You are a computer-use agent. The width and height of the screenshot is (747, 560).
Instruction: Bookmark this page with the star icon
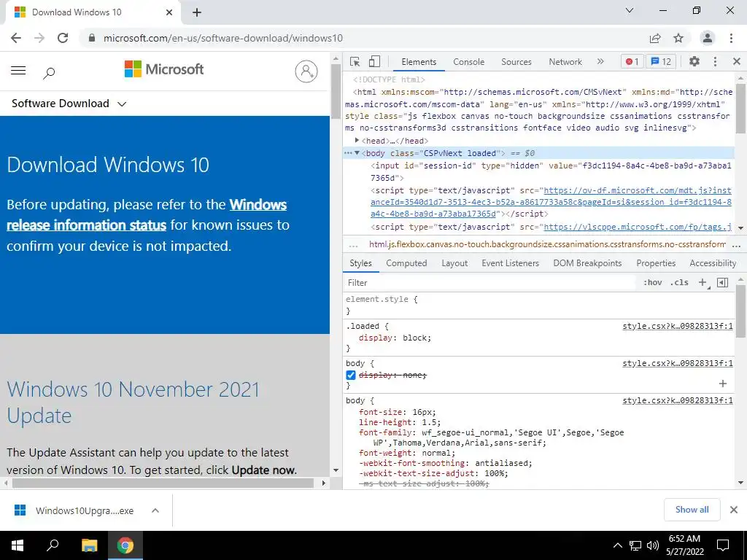click(x=678, y=38)
